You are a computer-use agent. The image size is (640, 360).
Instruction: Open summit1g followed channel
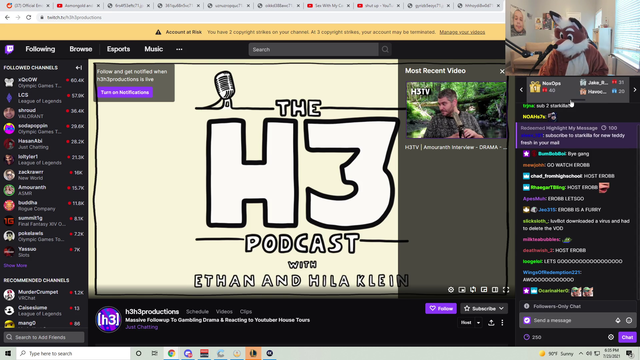[44, 221]
